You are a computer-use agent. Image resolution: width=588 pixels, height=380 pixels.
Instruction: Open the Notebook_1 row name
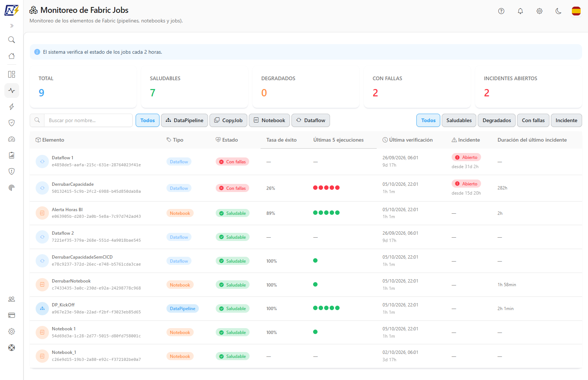coord(64,352)
